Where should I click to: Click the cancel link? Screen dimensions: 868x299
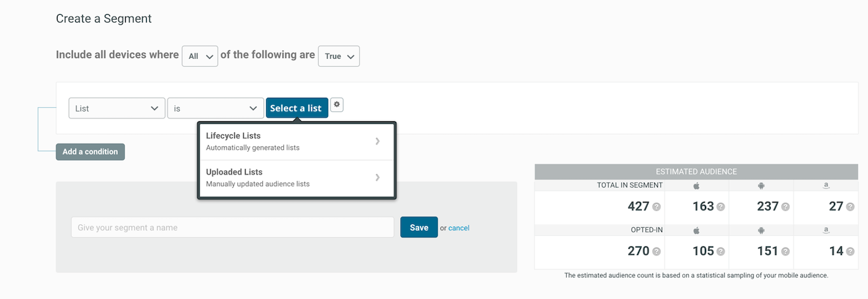pyautogui.click(x=459, y=228)
